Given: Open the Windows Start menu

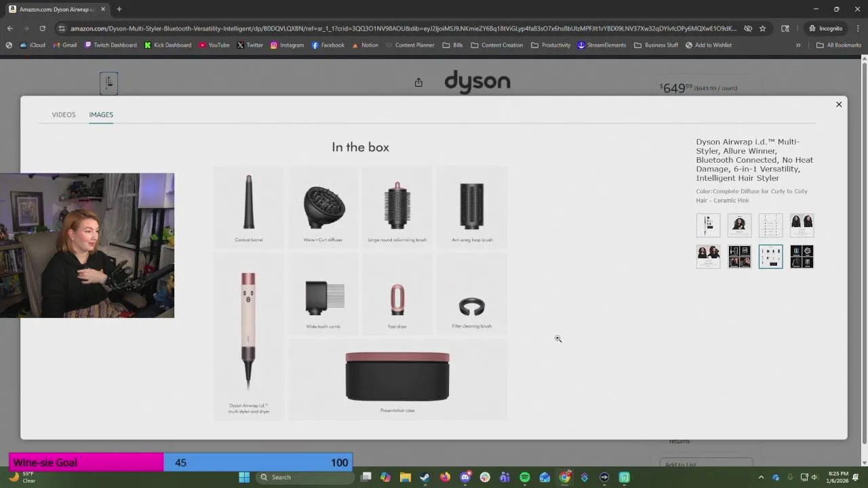Looking at the screenshot, I should click(244, 477).
